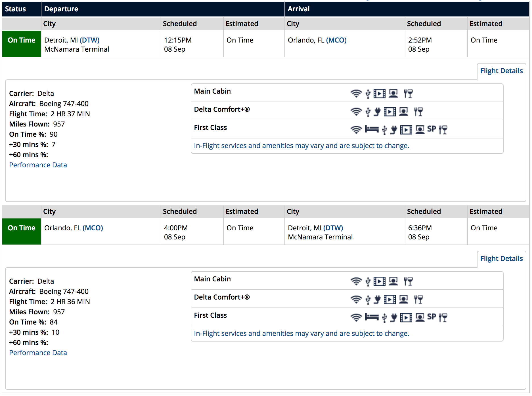Open Performance Data link for the 12:15PM flight

point(38,165)
